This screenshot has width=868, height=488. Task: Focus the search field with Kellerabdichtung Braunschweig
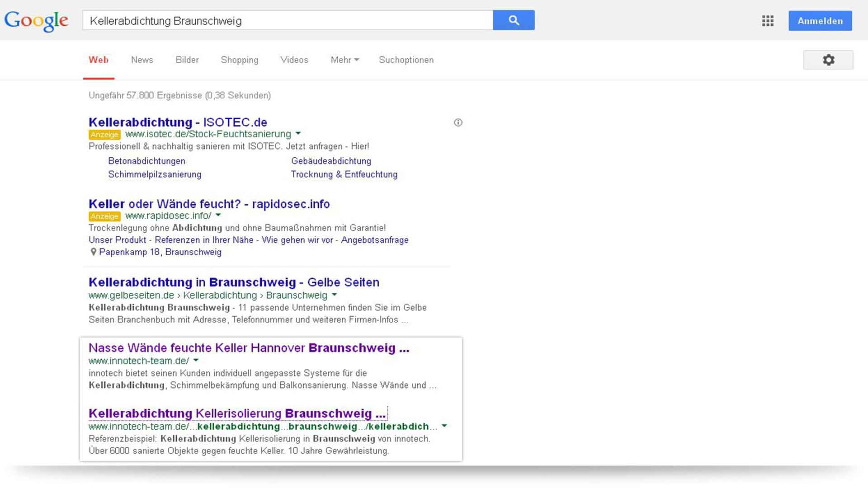tap(288, 20)
